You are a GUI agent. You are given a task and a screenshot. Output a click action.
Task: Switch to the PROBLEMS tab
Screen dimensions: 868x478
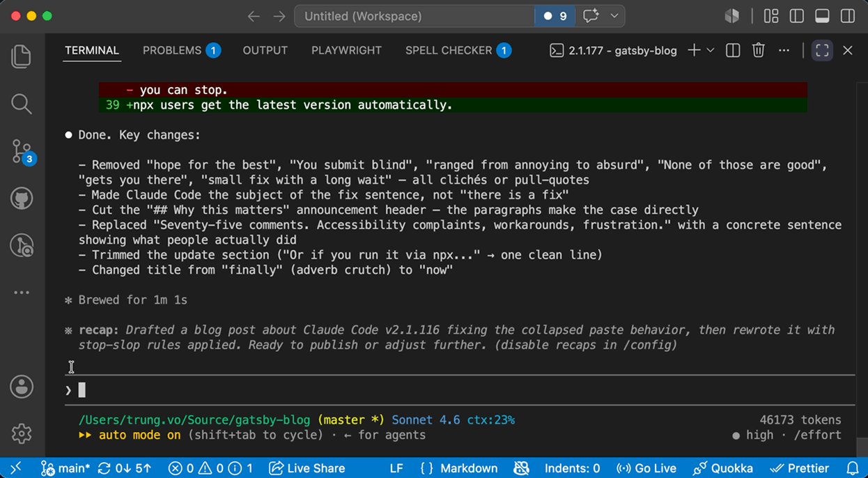[x=181, y=50]
